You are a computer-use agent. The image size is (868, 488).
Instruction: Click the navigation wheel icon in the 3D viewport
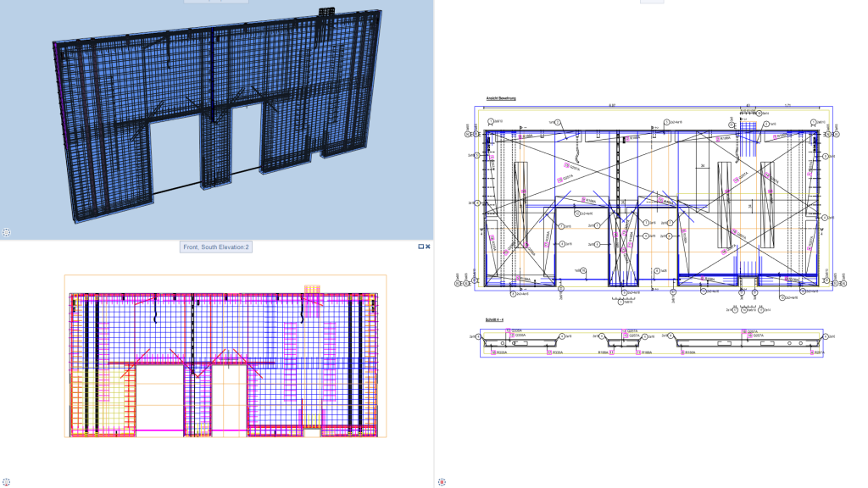tap(7, 231)
